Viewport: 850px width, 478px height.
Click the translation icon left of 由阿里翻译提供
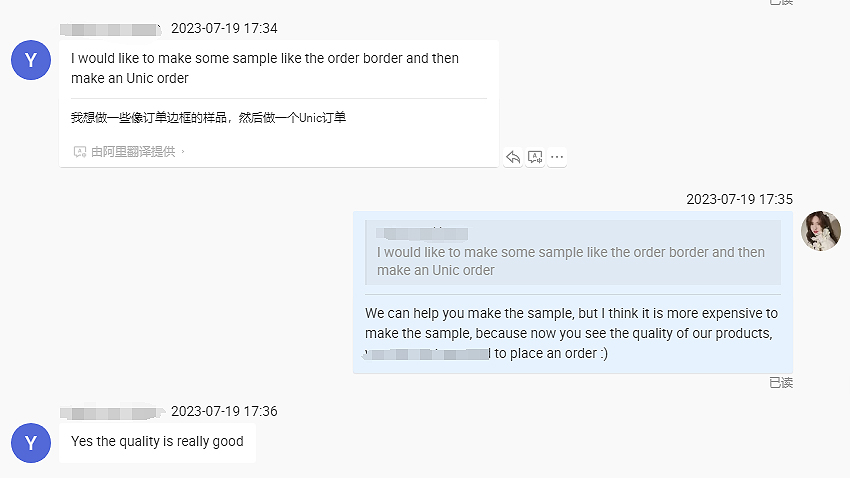pos(79,152)
